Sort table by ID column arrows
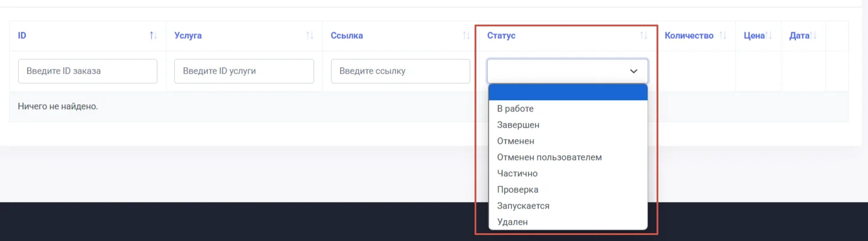This screenshot has width=868, height=241. click(153, 36)
